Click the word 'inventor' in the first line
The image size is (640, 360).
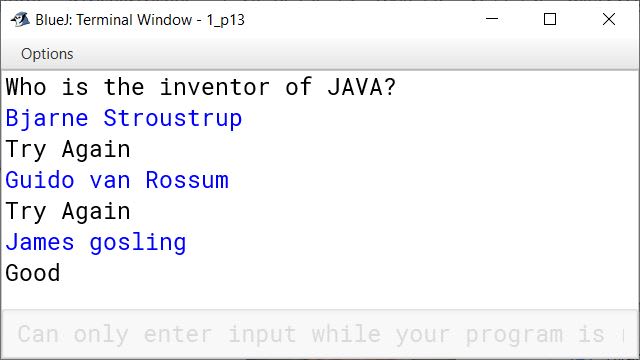click(214, 87)
